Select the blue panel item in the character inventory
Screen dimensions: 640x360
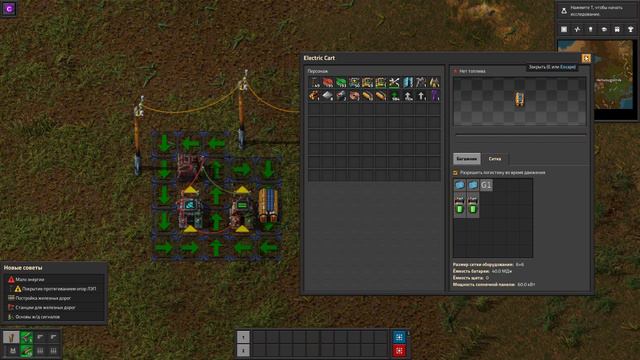pyautogui.click(x=407, y=82)
